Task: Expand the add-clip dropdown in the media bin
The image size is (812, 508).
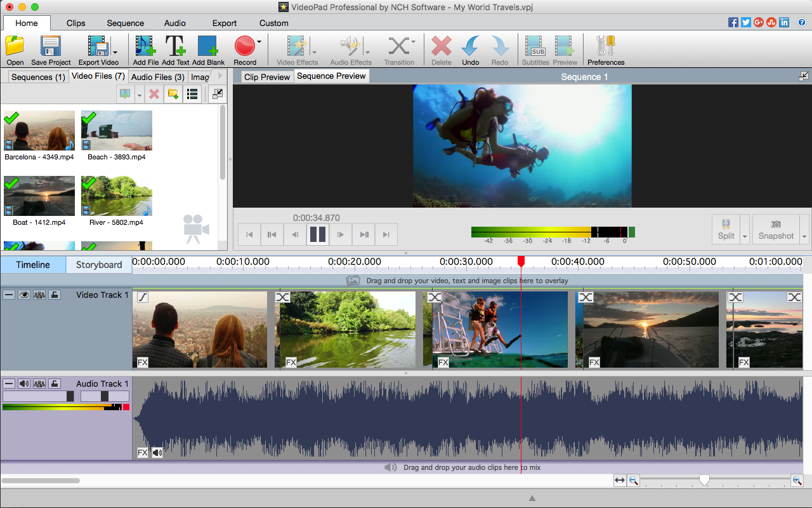Action: [138, 94]
